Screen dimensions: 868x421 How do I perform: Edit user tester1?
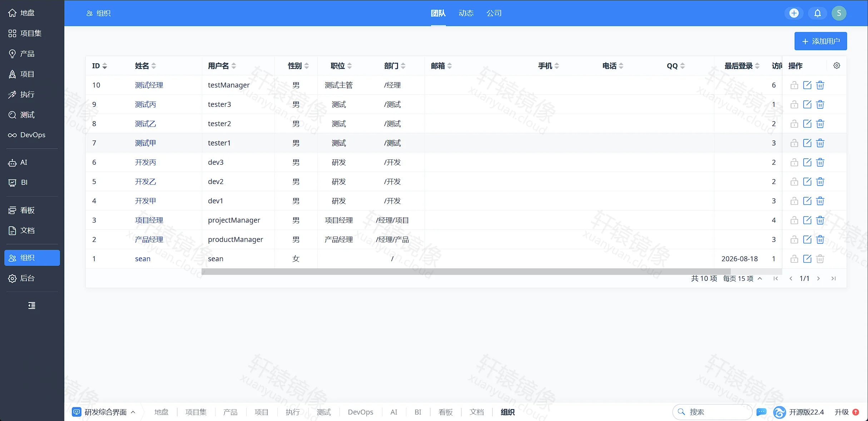click(807, 143)
